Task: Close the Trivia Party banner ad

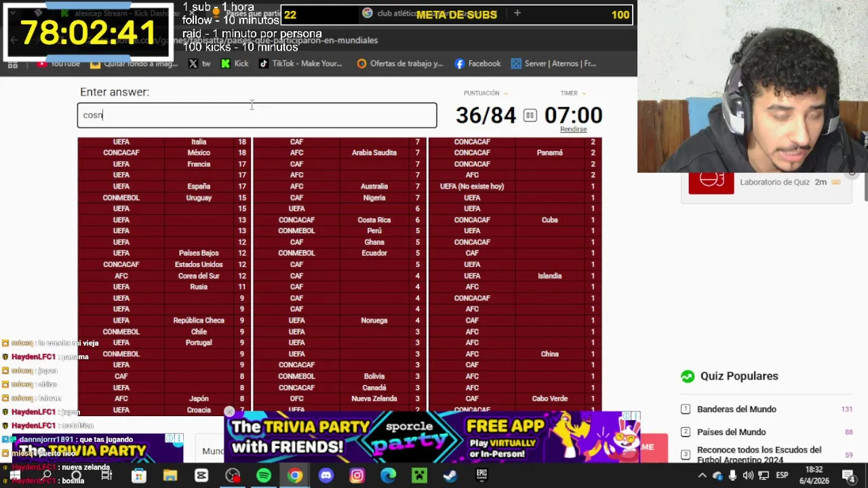Action: [x=229, y=411]
